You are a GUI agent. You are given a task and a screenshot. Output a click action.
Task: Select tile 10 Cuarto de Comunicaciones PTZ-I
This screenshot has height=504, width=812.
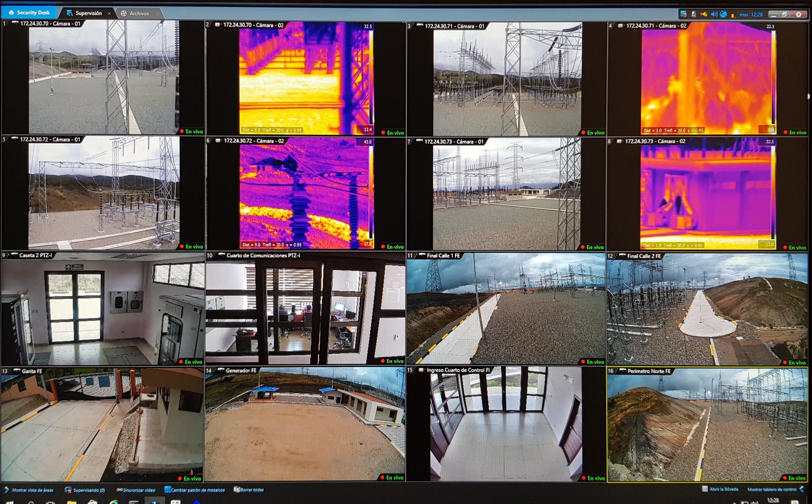pyautogui.click(x=305, y=308)
